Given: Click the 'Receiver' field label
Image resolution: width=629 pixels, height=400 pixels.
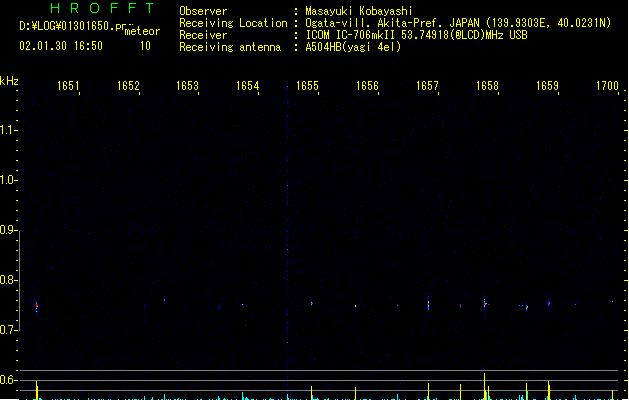Looking at the screenshot, I should pos(203,35).
